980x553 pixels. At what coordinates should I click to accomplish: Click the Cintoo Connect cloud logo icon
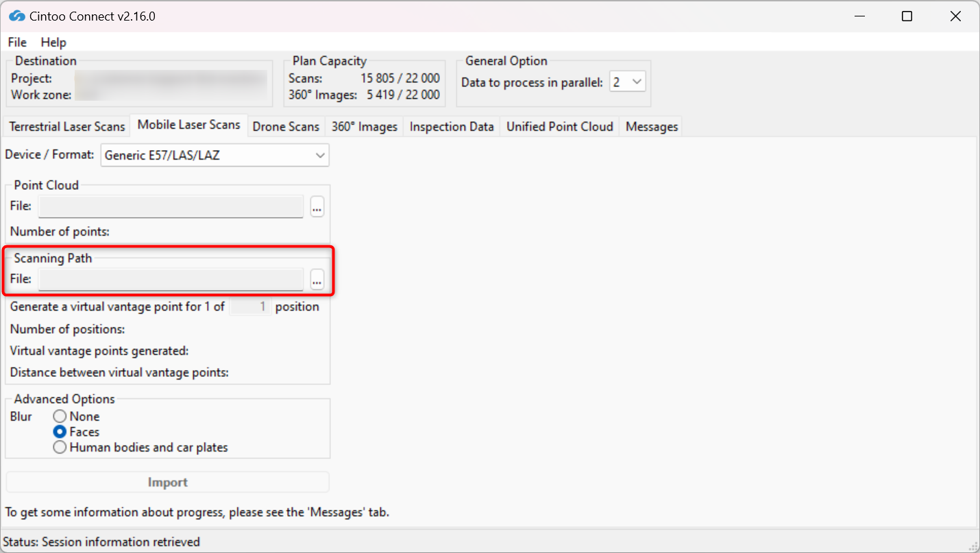pos(17,16)
